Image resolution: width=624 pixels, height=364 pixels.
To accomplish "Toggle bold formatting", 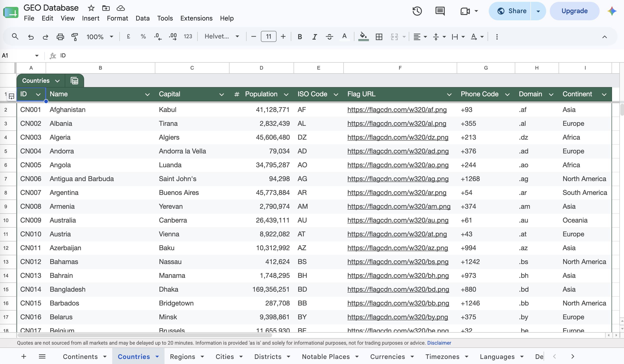I will [x=300, y=37].
